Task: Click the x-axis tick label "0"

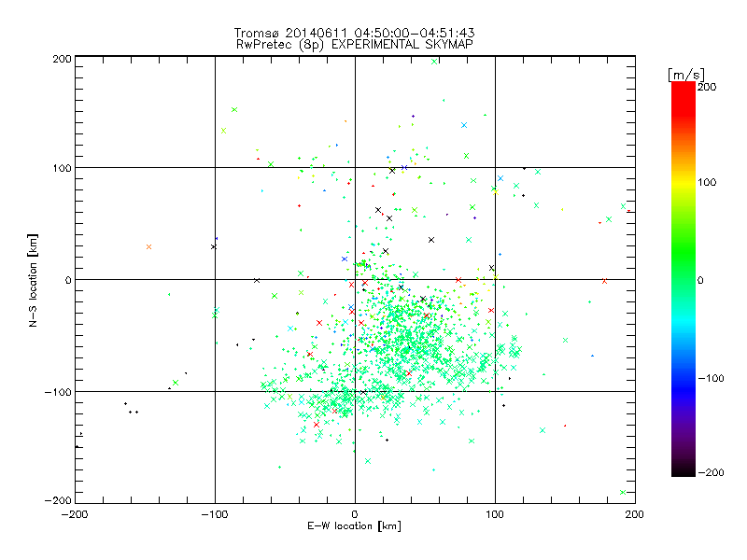Action: (x=355, y=514)
